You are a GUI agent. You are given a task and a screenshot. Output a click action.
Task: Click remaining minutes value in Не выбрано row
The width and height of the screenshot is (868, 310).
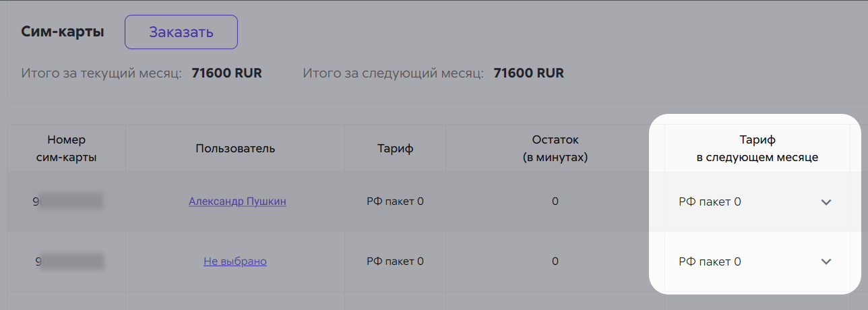click(555, 261)
